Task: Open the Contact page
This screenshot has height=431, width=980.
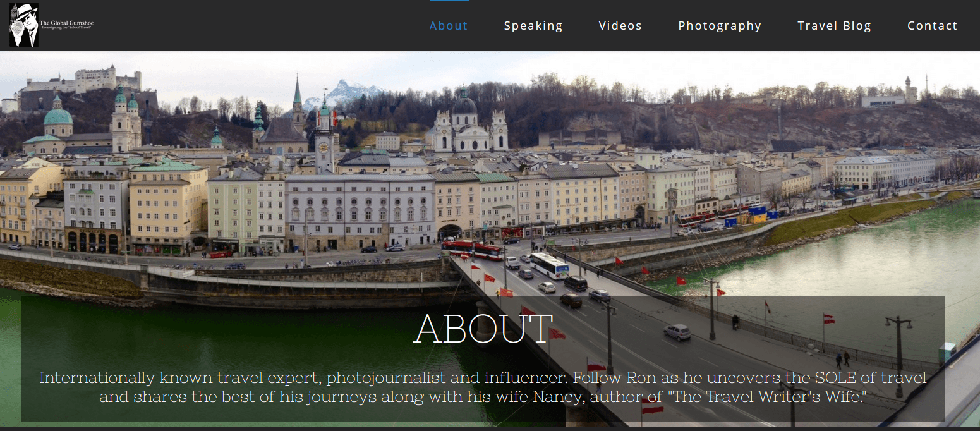Action: (933, 26)
